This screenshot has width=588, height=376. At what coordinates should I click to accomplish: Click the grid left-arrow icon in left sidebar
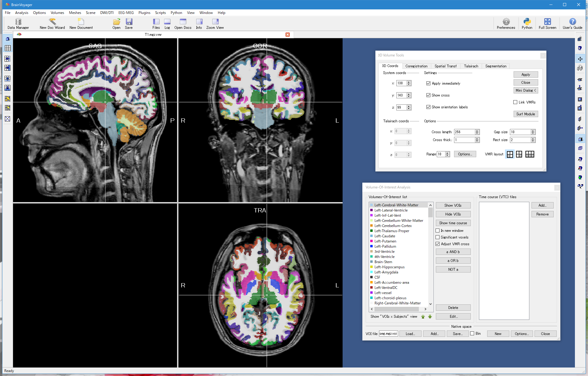click(x=8, y=59)
